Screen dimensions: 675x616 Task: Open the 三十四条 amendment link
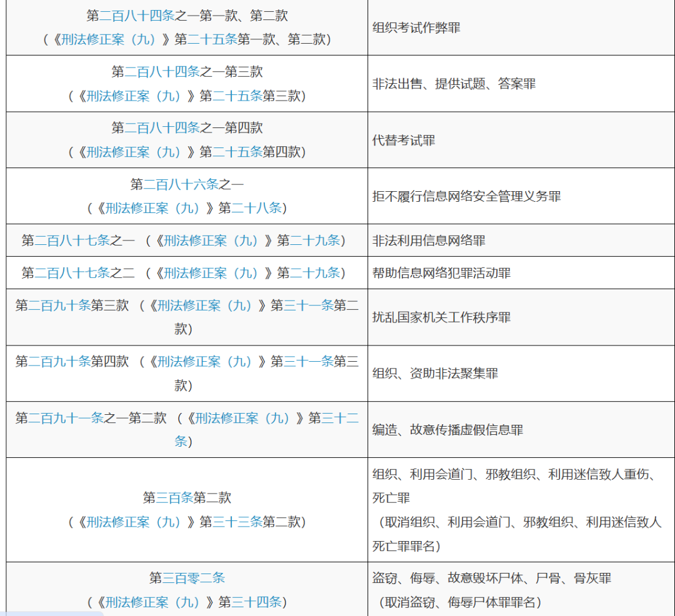tap(256, 602)
